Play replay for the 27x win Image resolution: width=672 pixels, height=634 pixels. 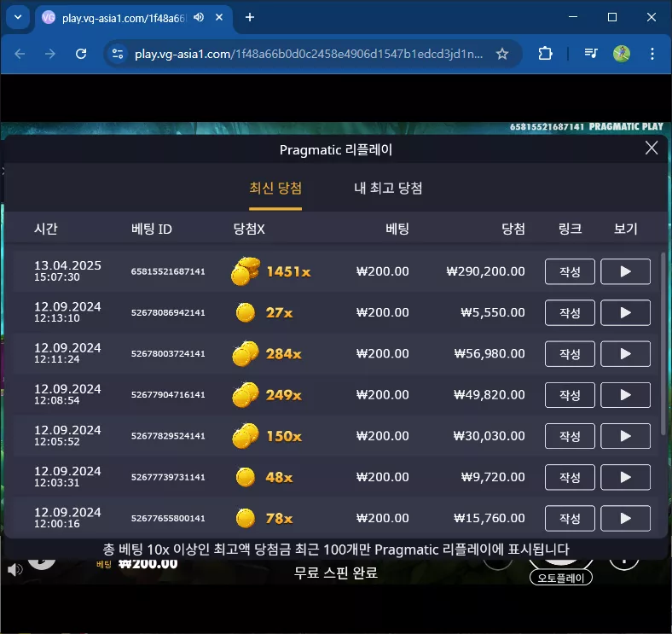click(625, 312)
